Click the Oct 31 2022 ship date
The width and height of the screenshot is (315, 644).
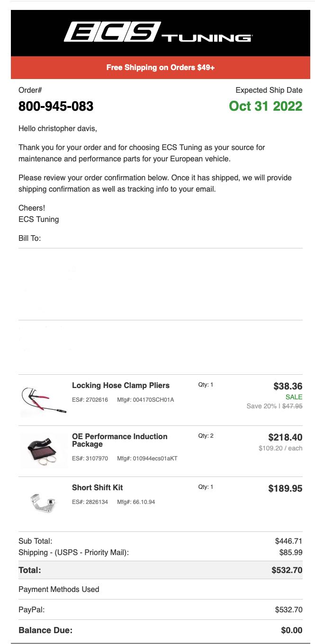click(x=265, y=106)
